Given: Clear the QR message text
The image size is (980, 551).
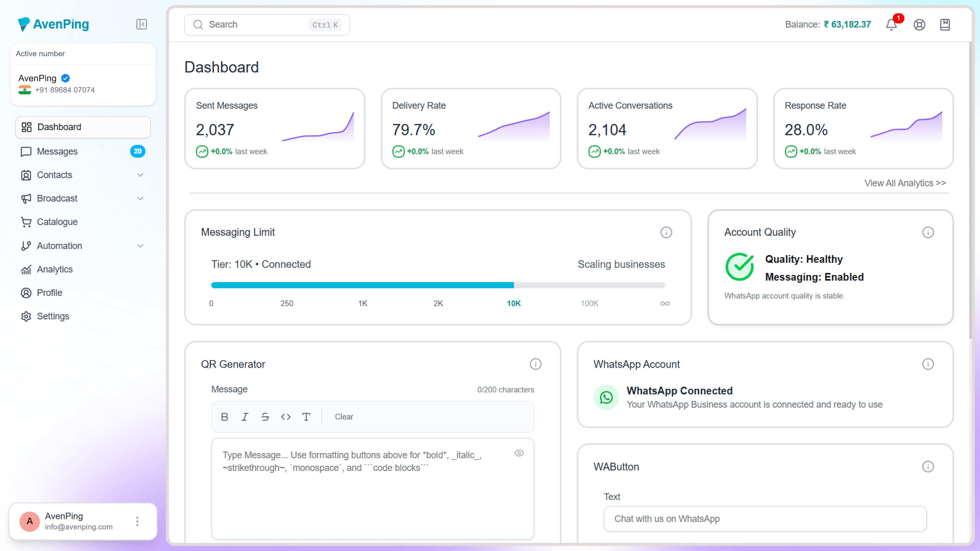Looking at the screenshot, I should pyautogui.click(x=344, y=417).
